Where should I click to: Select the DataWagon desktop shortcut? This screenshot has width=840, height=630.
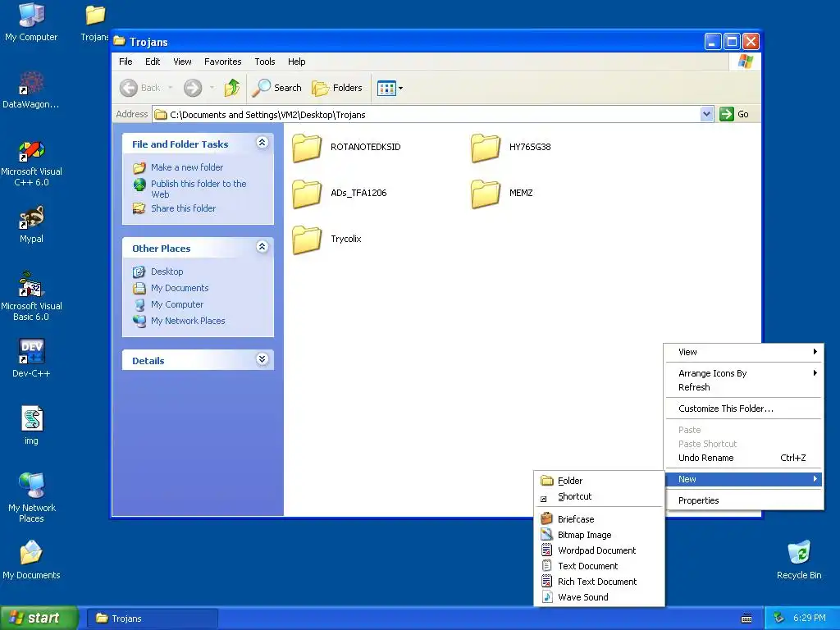pos(31,90)
